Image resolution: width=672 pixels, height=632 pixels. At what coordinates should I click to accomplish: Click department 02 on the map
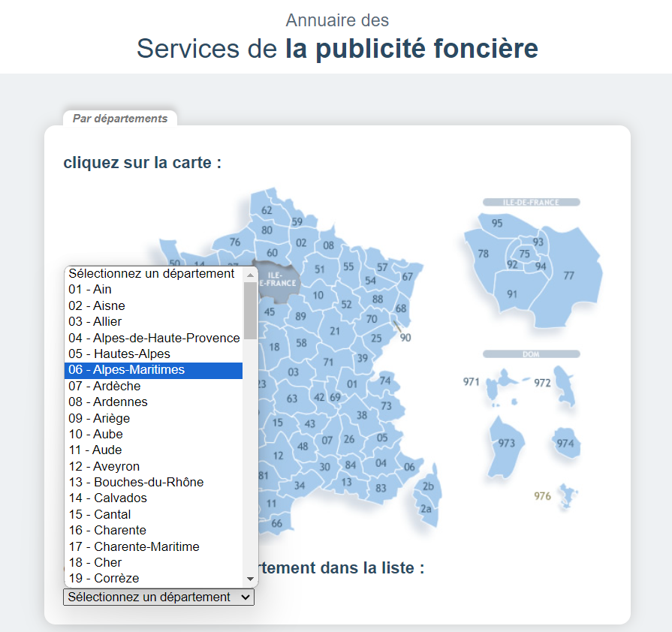coord(301,243)
